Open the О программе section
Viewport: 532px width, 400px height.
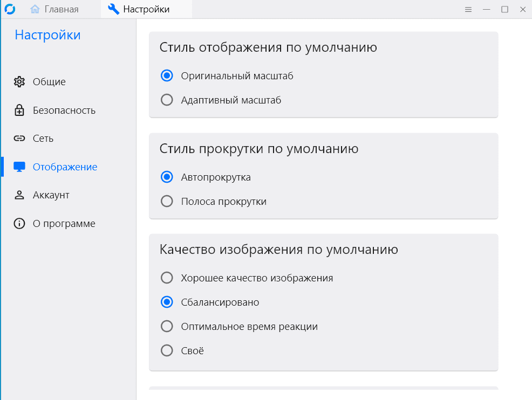(64, 224)
